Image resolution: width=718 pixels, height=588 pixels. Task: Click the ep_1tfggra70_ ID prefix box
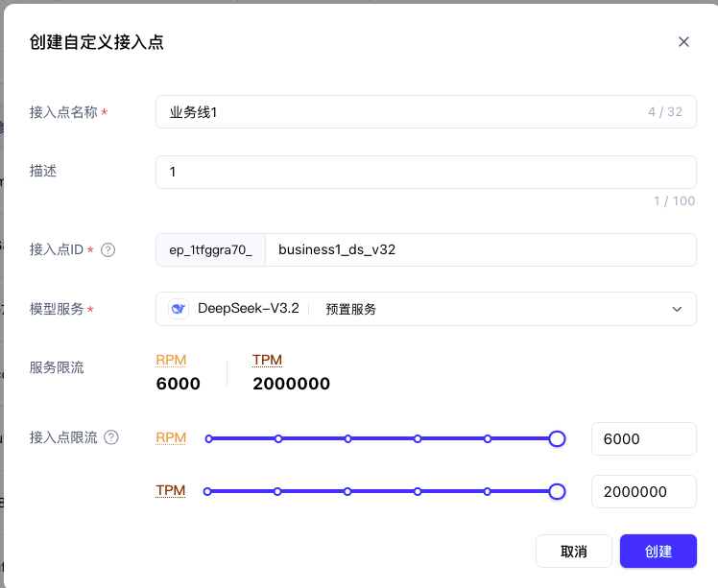click(210, 249)
